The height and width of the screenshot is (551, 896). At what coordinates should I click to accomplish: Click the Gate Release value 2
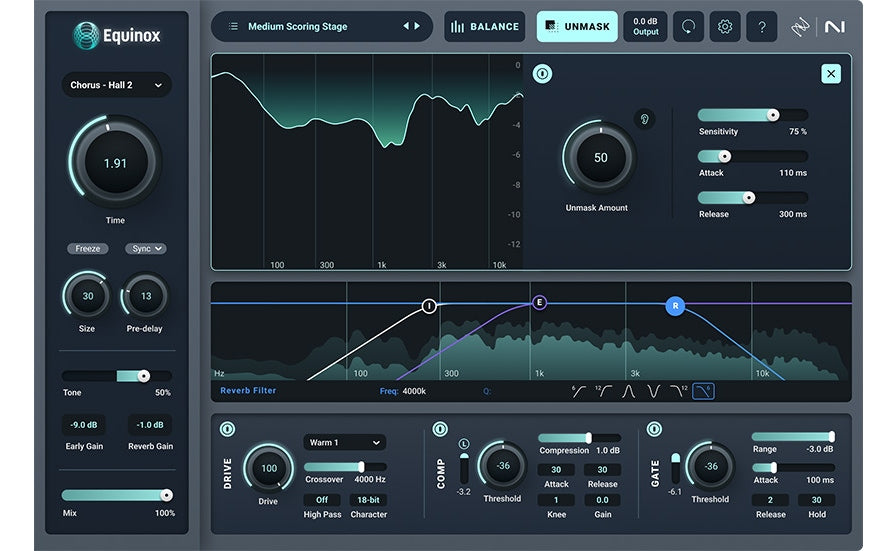(770, 500)
